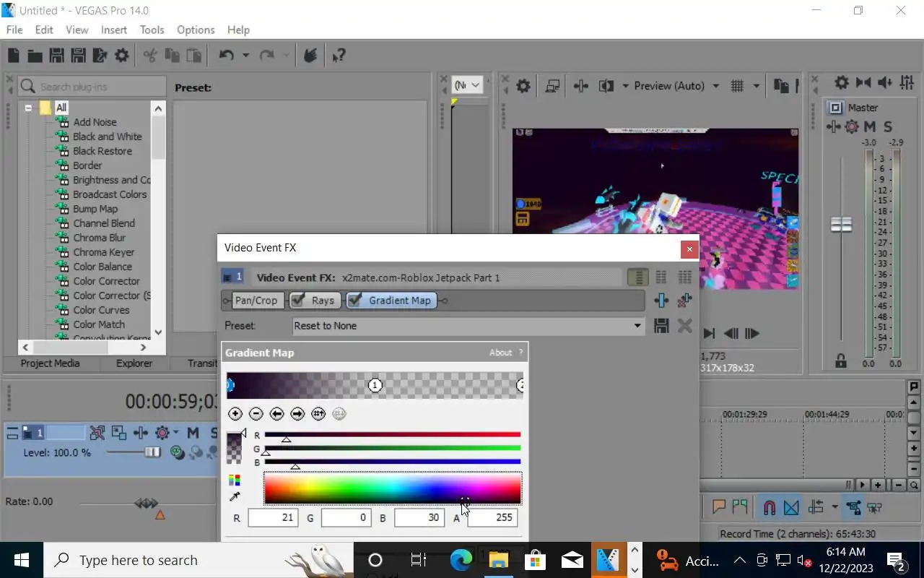This screenshot has height=578, width=924.
Task: Open project properties gear in main toolbar
Action: tap(121, 56)
